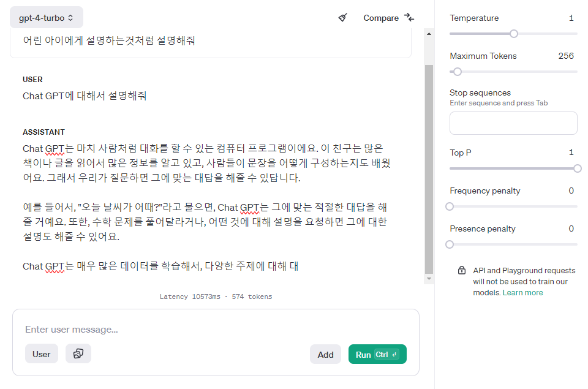588x389 pixels.
Task: Click the Top P value 1
Action: tap(571, 153)
